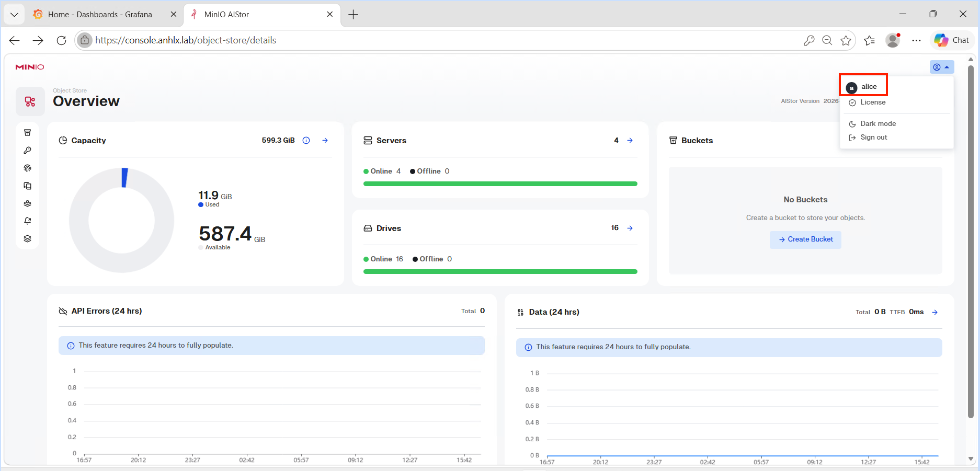The width and height of the screenshot is (980, 471).
Task: Open the bucket icon in the sidebar
Action: pos(28,133)
